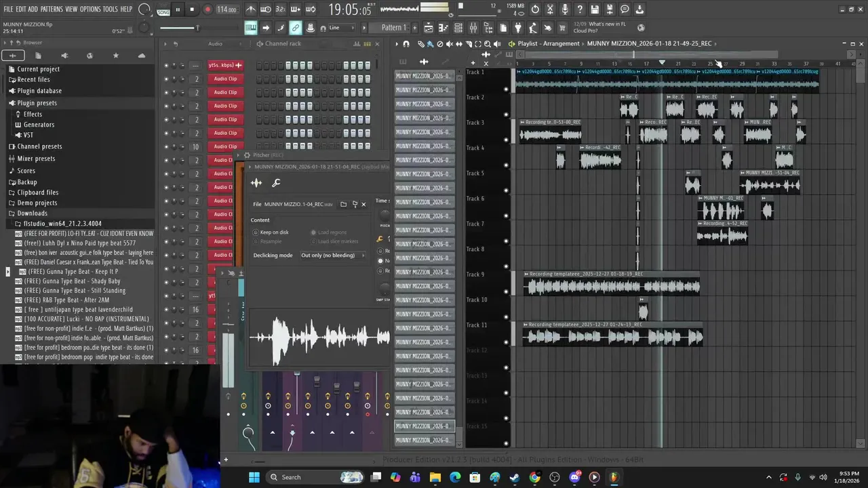Viewport: 868px width, 488px height.
Task: Toggle playlist magnet snap icon
Action: point(406,43)
